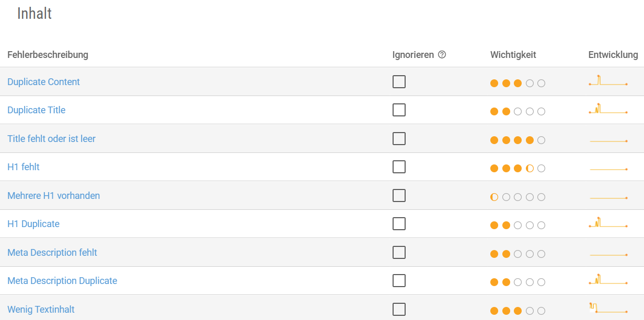644x320 pixels.
Task: Click the help icon next to Ignorieren
Action: pyautogui.click(x=442, y=55)
